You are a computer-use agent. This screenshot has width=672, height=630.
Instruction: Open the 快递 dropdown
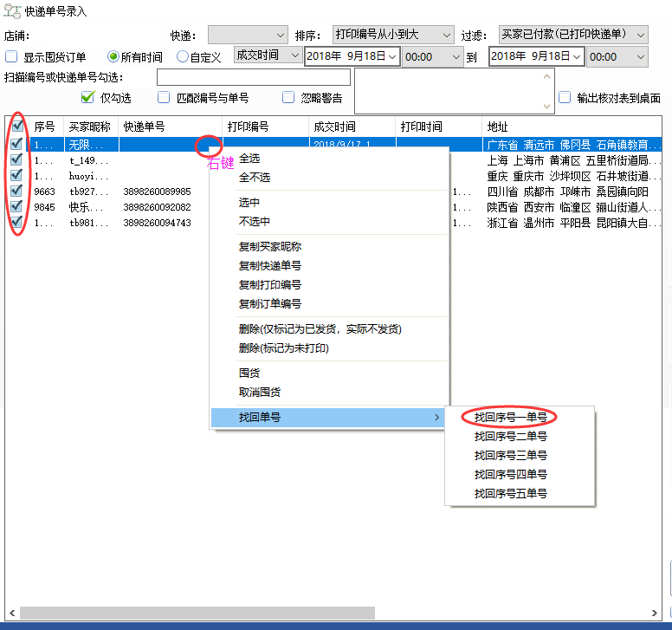(248, 35)
